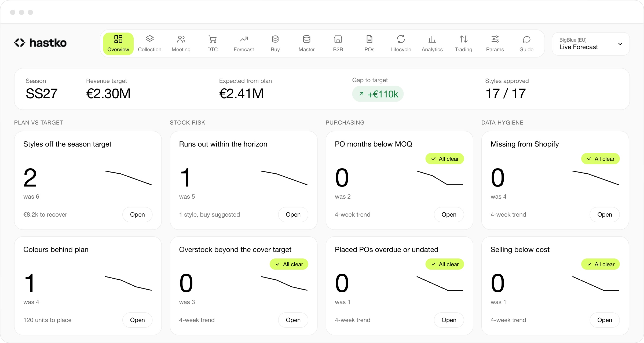Click the trend sparkline in Styles off season target
Screen dimensions: 644x343
[x=128, y=178]
